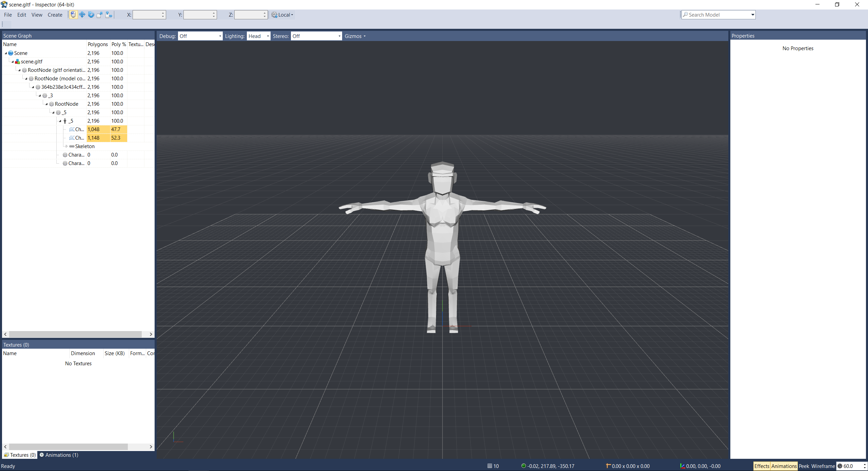Select the mouse pointer select tool
Screen dimensions: 868x471
(x=73, y=15)
